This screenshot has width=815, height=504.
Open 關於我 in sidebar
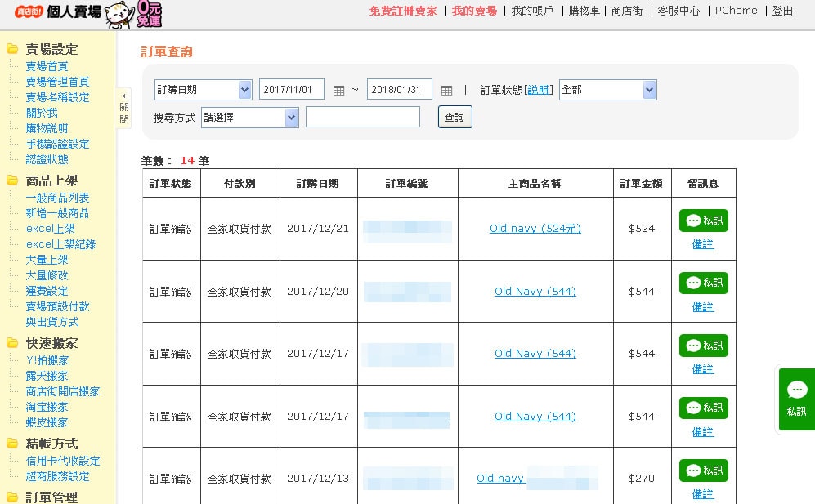(x=42, y=114)
